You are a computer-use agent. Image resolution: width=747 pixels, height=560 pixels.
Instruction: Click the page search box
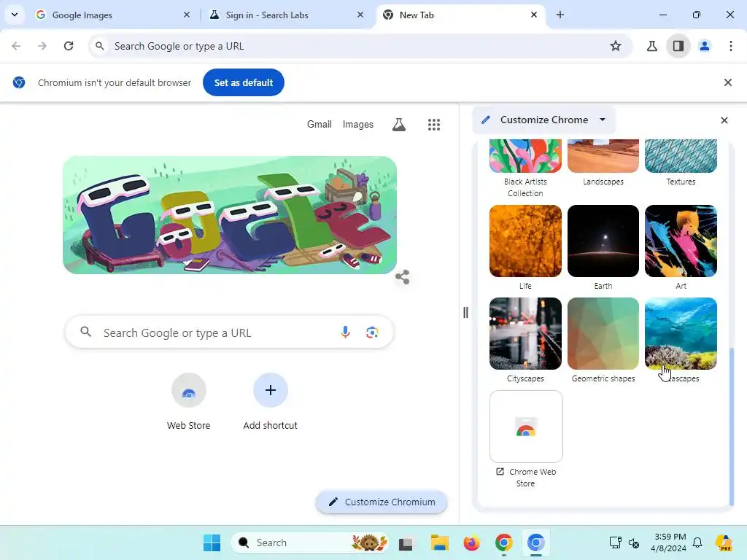pos(229,332)
